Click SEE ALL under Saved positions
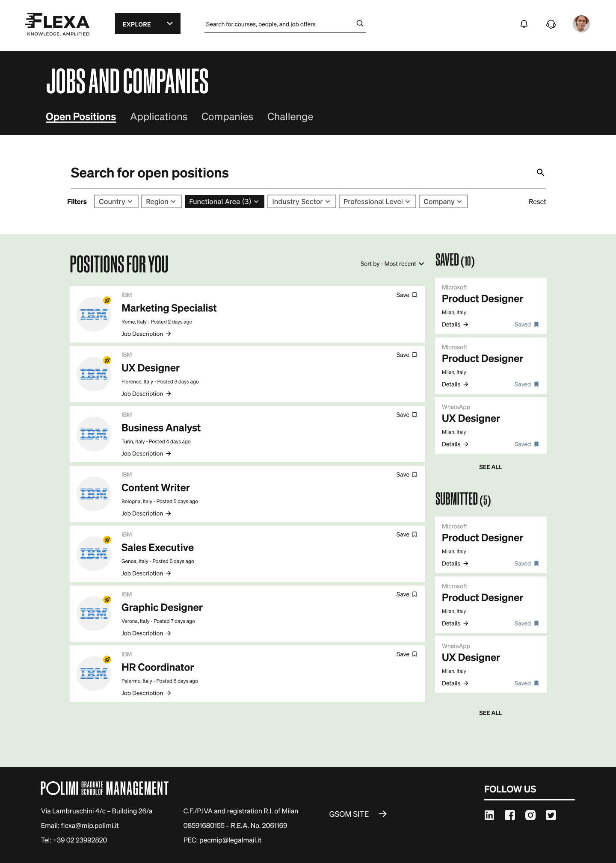 (491, 467)
